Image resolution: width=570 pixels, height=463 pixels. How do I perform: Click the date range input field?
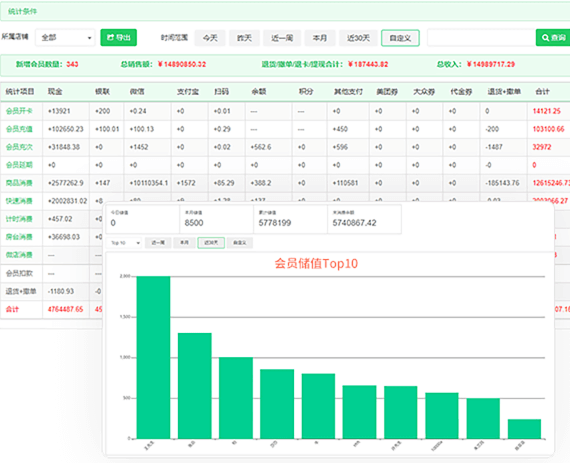[481, 37]
